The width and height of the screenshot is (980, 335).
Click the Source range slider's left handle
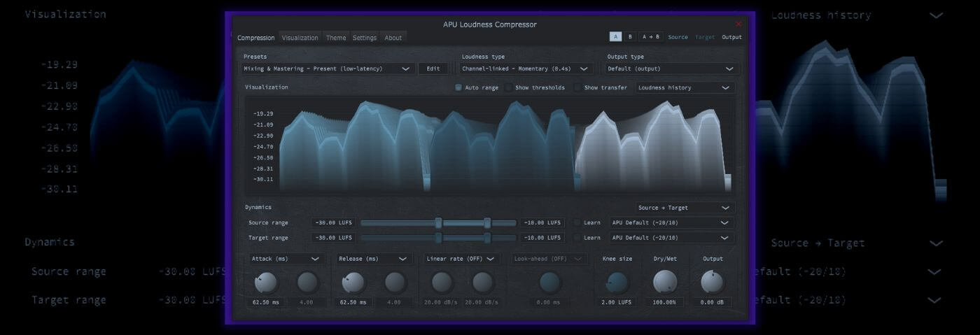[x=438, y=222]
